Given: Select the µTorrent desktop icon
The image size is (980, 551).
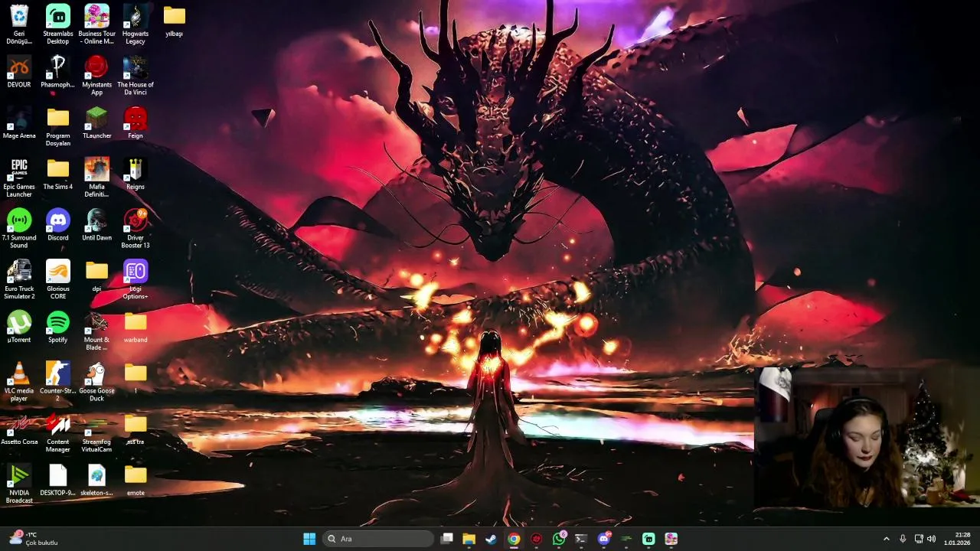Looking at the screenshot, I should coord(19,327).
